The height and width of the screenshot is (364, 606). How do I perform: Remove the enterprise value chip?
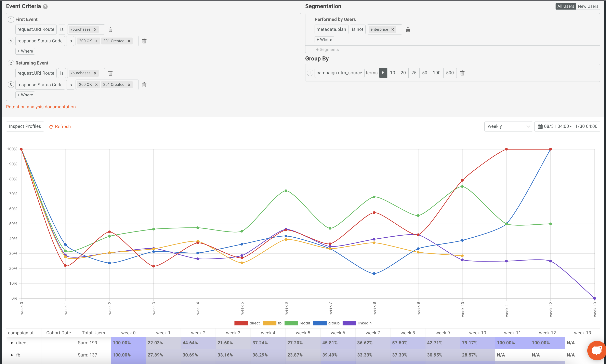click(x=393, y=29)
